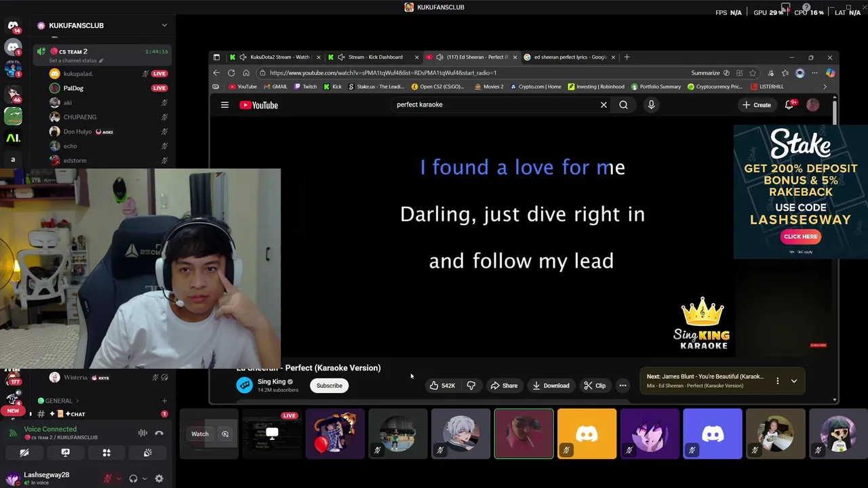Image resolution: width=868 pixels, height=488 pixels.
Task: Toggle deafen headphones icon
Action: [x=134, y=479]
